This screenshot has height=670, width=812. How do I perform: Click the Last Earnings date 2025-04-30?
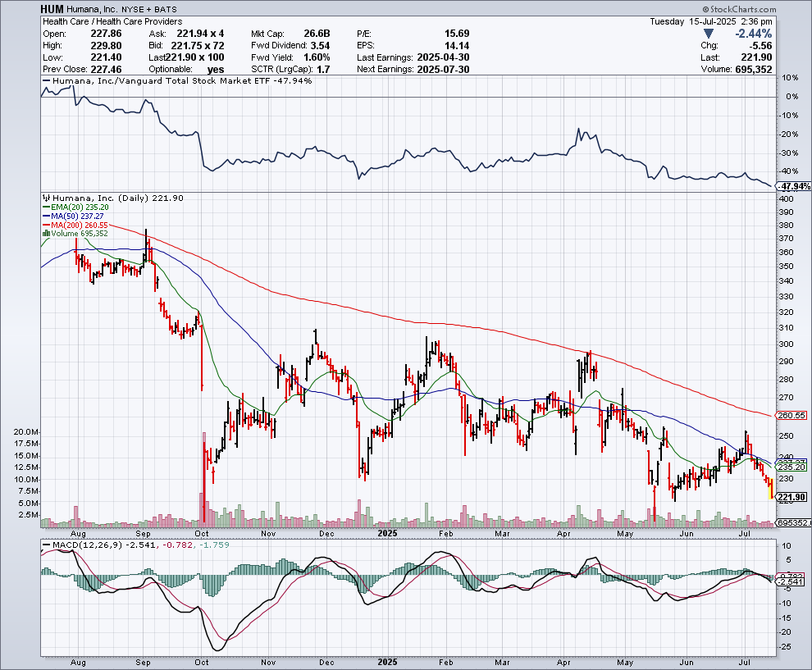[x=443, y=57]
